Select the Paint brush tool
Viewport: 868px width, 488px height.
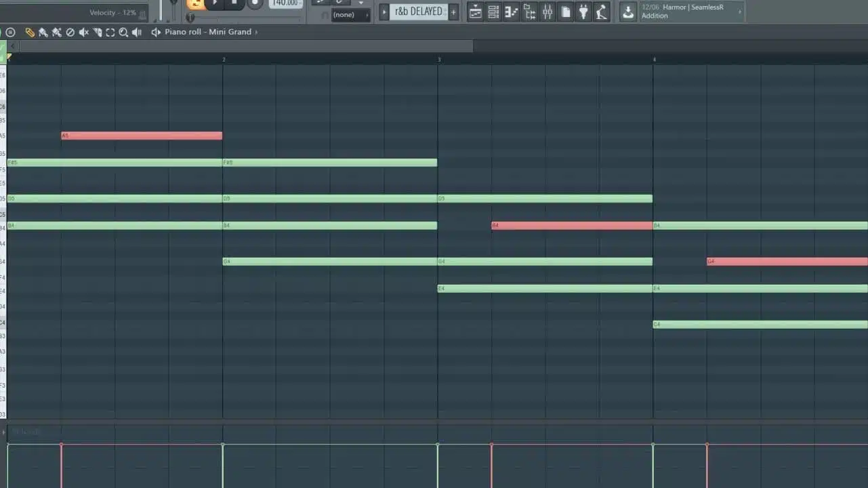tap(43, 32)
